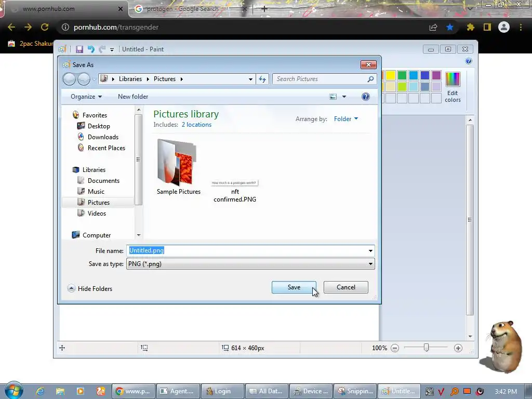Screen dimensions: 532x399
Task: Click Paint help icon
Action: (x=469, y=61)
